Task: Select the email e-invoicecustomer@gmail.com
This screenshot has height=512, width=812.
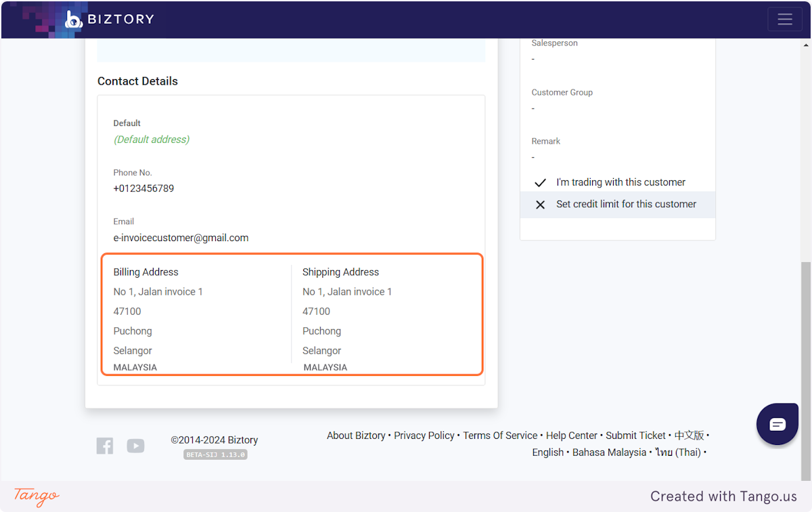Action: click(x=181, y=238)
